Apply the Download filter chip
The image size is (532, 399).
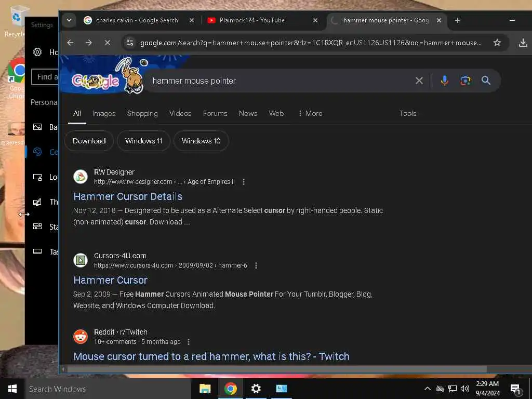(89, 141)
